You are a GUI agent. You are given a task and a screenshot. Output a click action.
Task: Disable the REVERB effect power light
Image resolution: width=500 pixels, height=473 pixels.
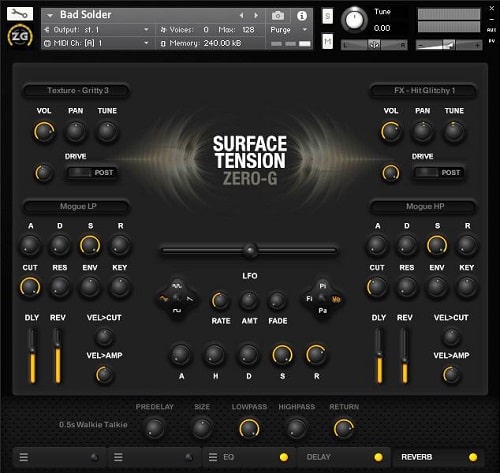coord(473,457)
